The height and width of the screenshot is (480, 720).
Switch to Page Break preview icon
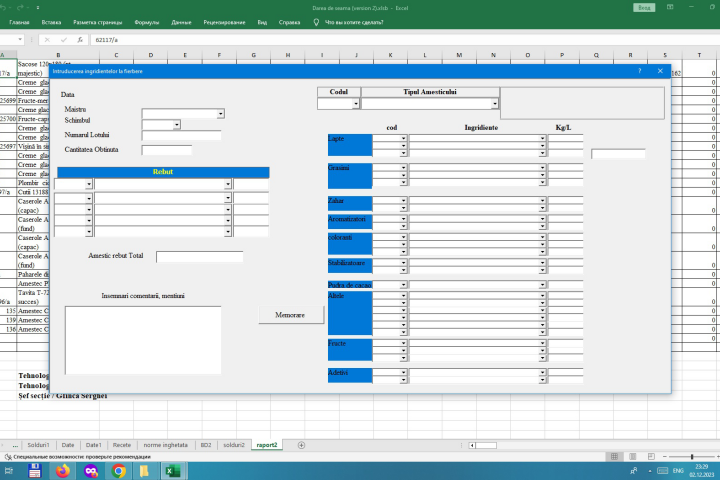point(651,457)
